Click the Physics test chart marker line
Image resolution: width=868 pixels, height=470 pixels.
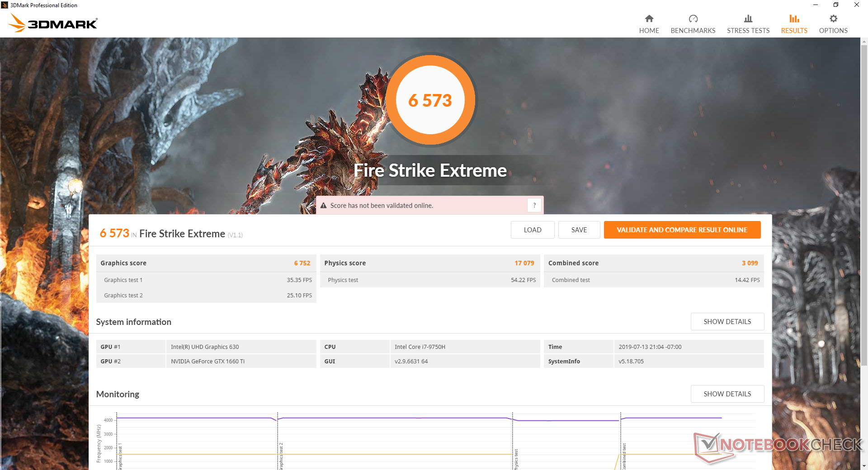(512, 441)
